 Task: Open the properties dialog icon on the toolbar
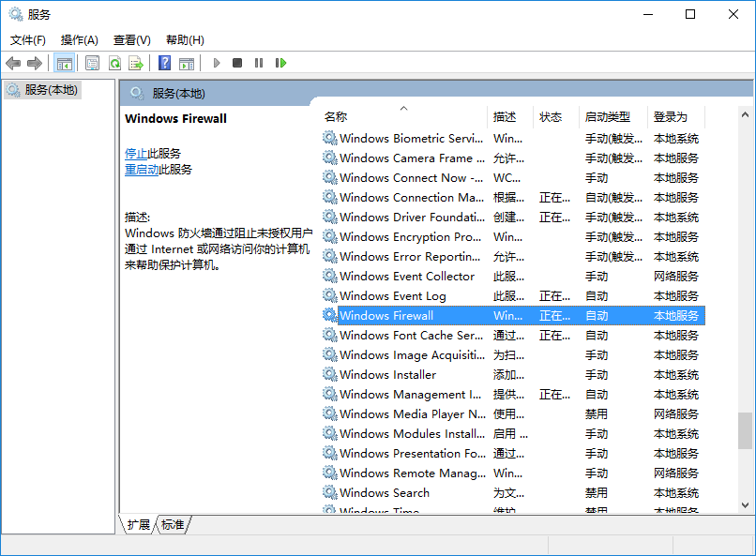click(93, 63)
